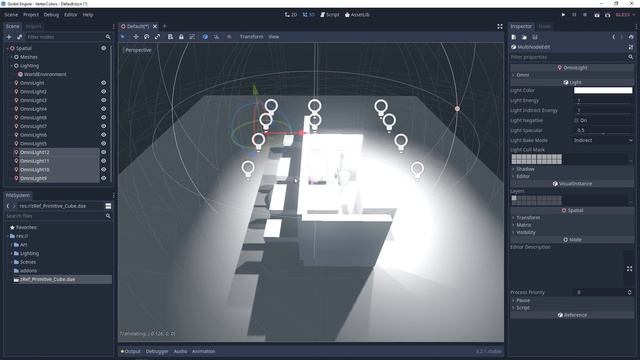Image resolution: width=640 pixels, height=360 pixels.
Task: Click the play current scene icon
Action: pyautogui.click(x=597, y=15)
